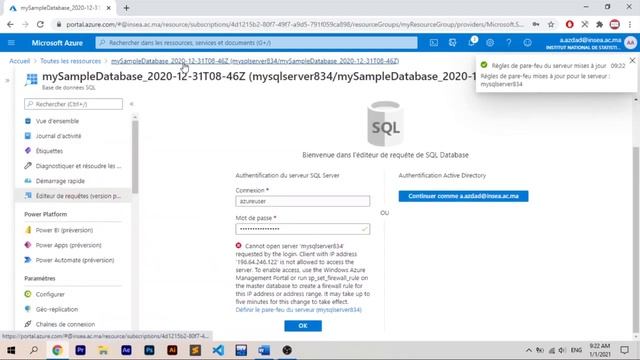
Task: Bookmark the page with the star icon
Action: click(x=551, y=24)
